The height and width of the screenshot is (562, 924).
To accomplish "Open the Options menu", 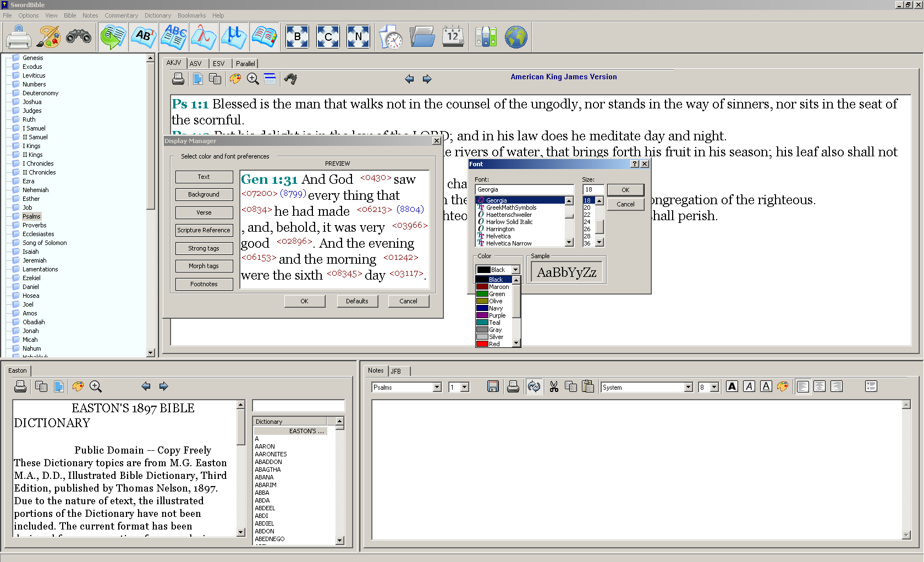I will click(29, 15).
